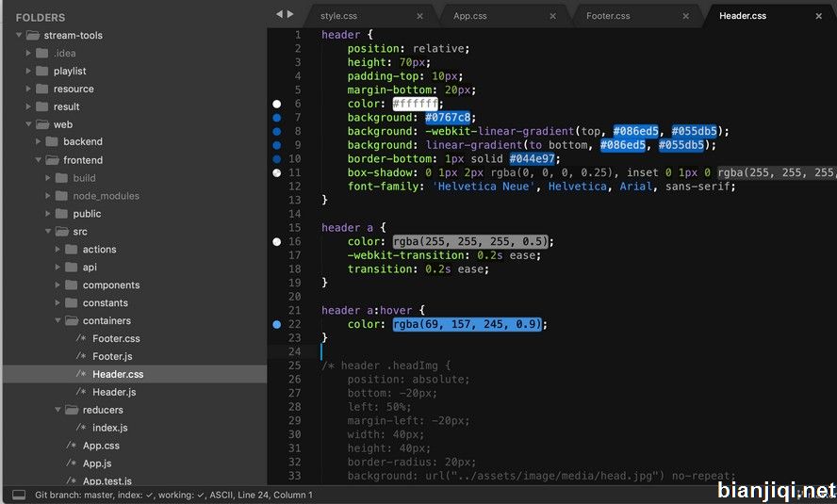Click rgba(69, 157, 245, 0.9) on line 22
The height and width of the screenshot is (504, 837).
point(468,324)
